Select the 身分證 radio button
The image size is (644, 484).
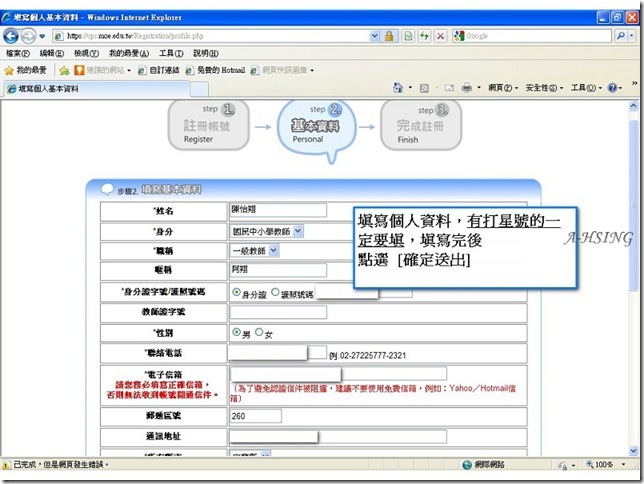[236, 292]
